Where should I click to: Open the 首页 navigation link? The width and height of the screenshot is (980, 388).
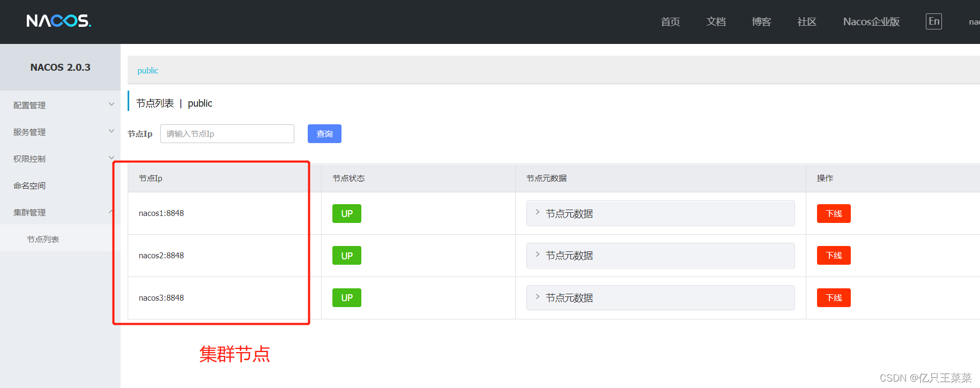670,21
